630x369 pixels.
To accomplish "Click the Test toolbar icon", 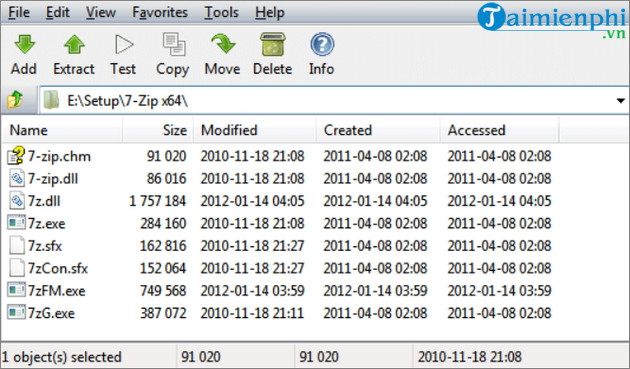I will tap(124, 44).
